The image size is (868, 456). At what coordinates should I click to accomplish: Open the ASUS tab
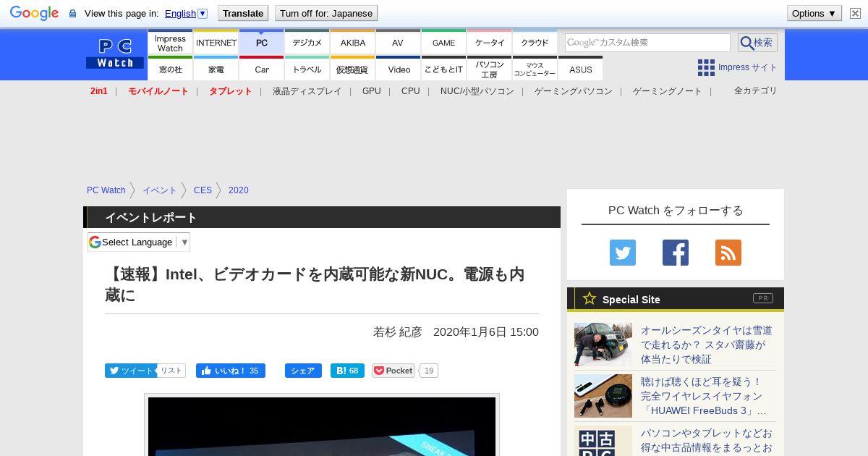click(x=581, y=69)
